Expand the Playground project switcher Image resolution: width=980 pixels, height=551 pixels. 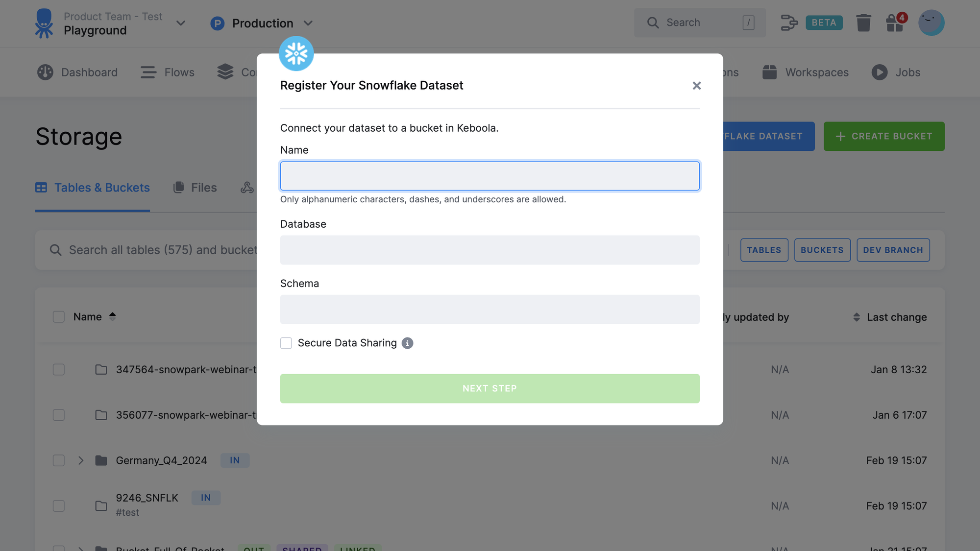tap(181, 23)
